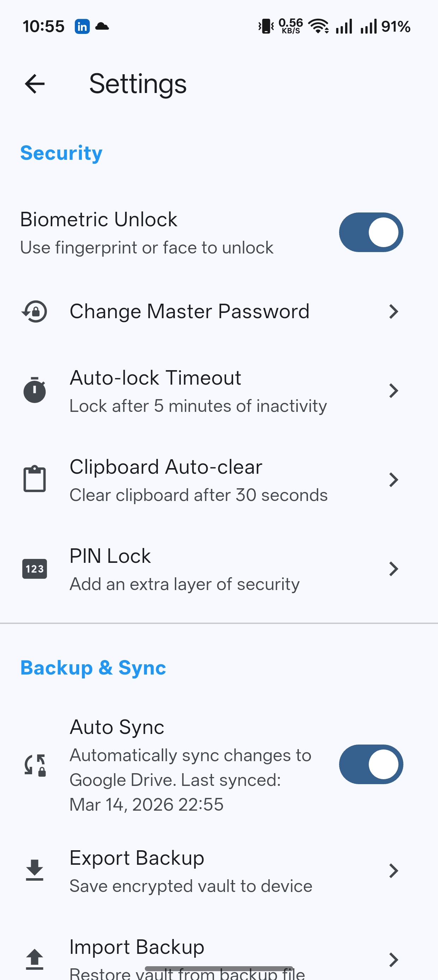Select the Auto-lock Timeout setting label
This screenshot has width=438, height=980.
(x=155, y=378)
